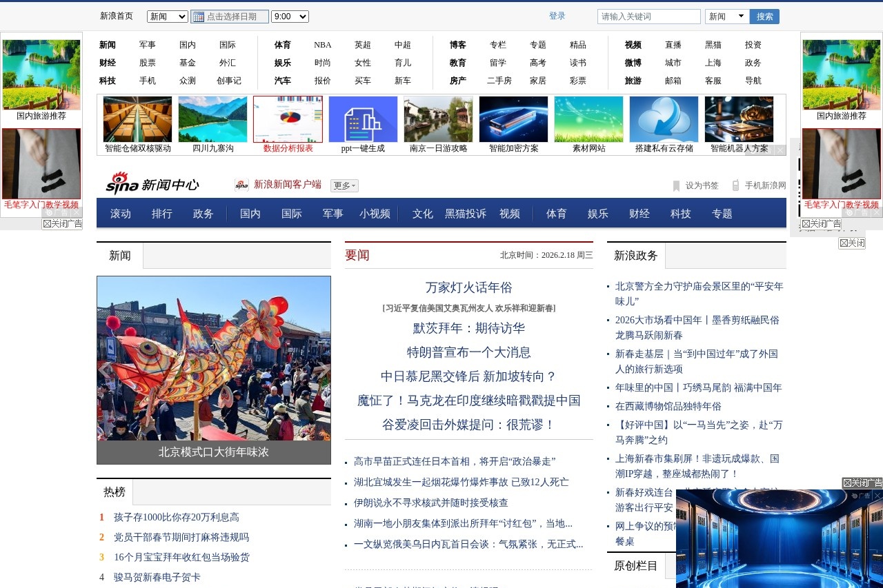Click 二手房 in the top category grid
The height and width of the screenshot is (588, 883).
point(499,81)
